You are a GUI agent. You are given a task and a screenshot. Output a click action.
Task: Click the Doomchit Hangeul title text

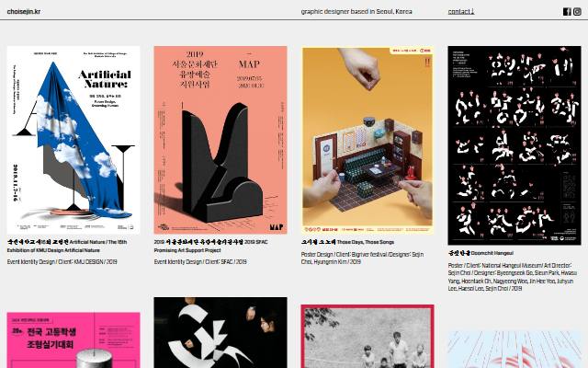point(481,254)
